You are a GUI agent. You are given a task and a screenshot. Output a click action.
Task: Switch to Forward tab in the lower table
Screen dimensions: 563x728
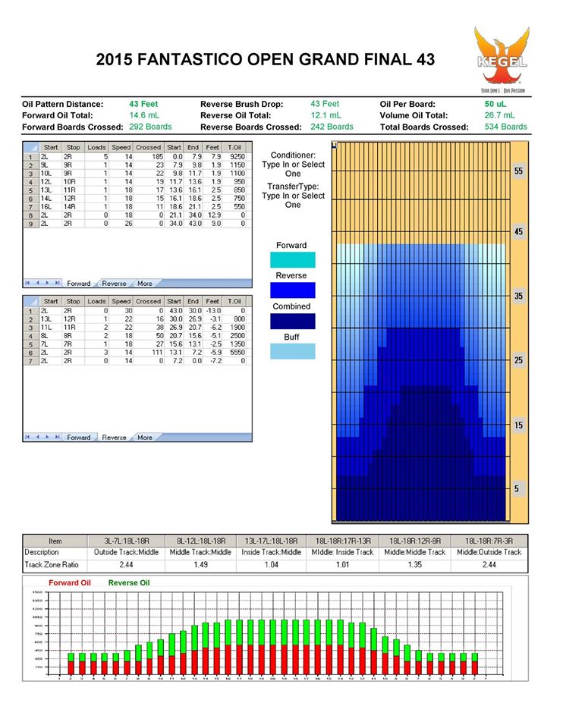coord(78,438)
